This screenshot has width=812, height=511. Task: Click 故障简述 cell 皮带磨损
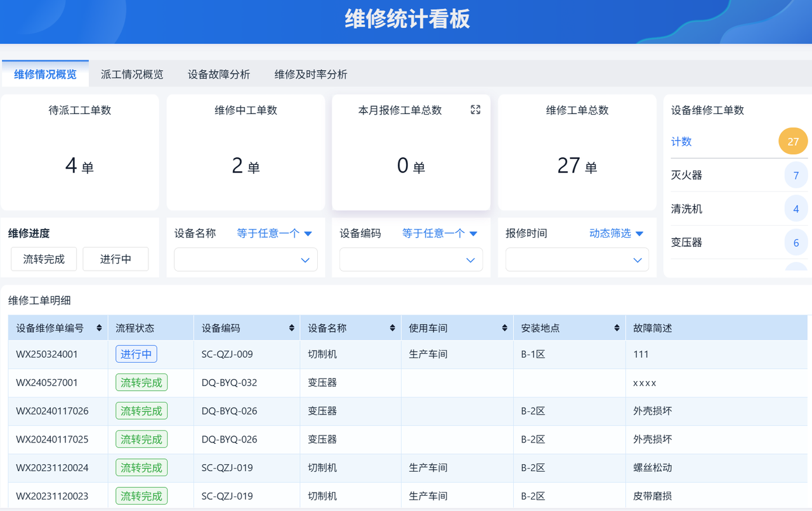(653, 496)
